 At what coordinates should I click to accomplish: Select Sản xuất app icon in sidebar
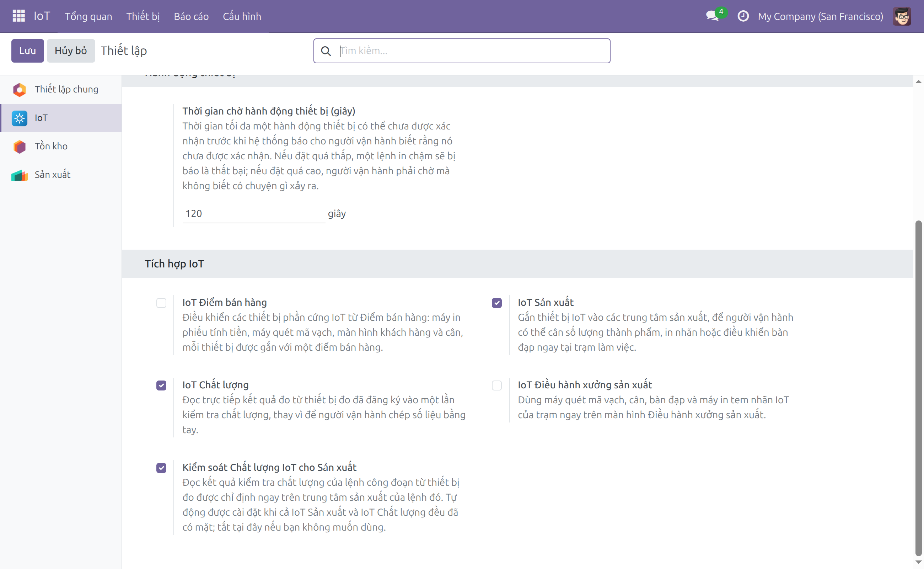coord(19,175)
